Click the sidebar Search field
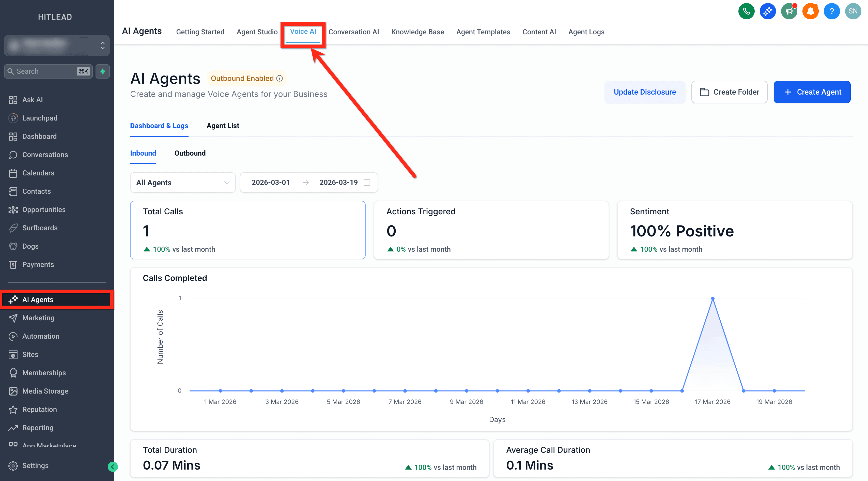 [x=48, y=71]
